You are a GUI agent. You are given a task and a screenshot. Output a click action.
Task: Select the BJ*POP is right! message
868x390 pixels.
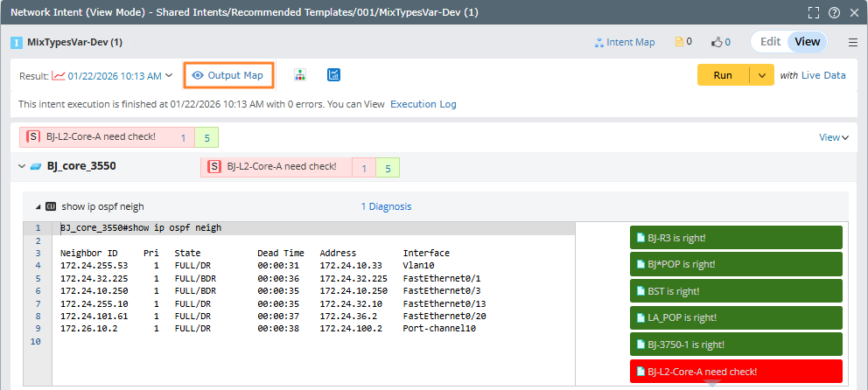click(736, 264)
